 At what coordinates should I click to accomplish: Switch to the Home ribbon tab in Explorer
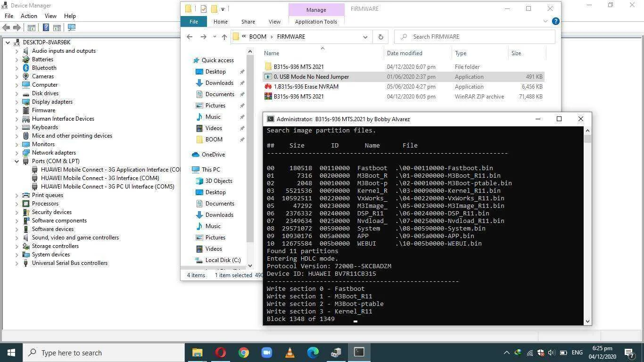pyautogui.click(x=221, y=22)
